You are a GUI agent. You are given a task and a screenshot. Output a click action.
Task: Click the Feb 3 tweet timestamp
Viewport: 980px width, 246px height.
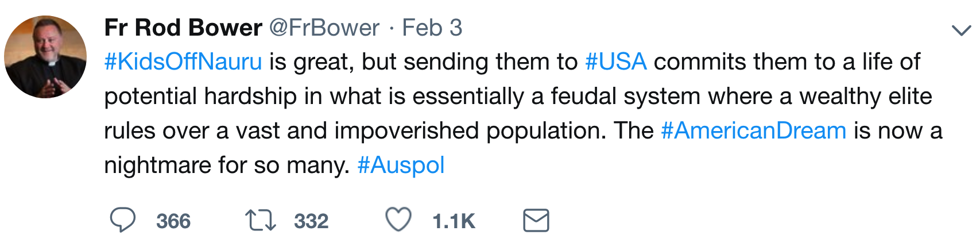point(432,28)
